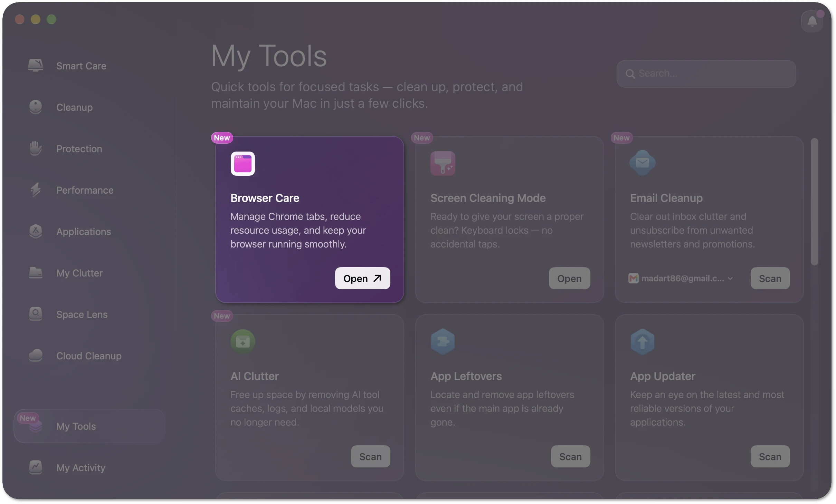Screen dimensions: 836x504
Task: Click the App Leftovers card title
Action: pyautogui.click(x=466, y=376)
